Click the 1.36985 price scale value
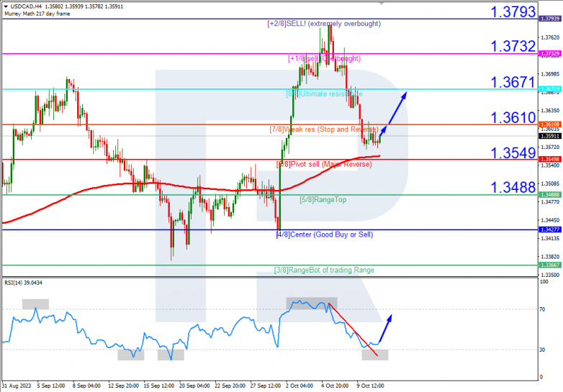This screenshot has height=392, width=563. (551, 74)
